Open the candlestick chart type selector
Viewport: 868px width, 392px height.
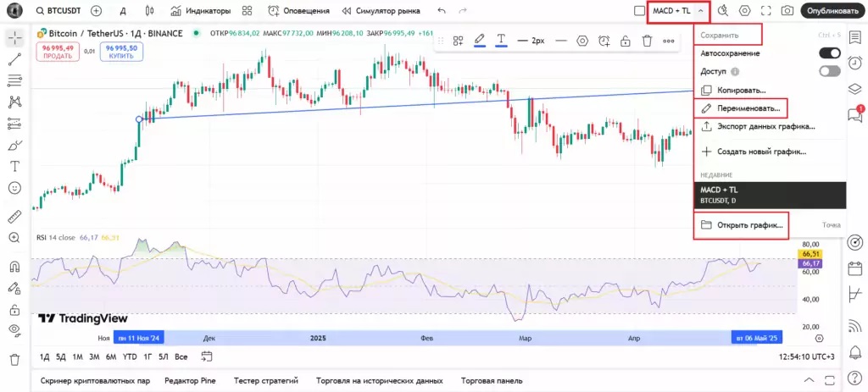coord(148,10)
